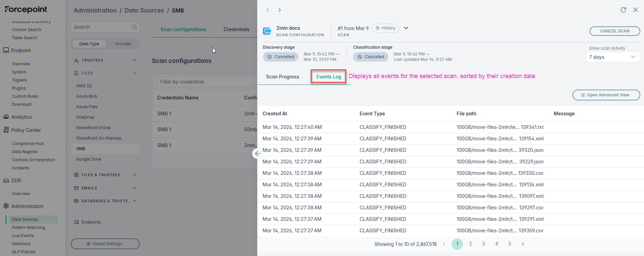Collapse panel with round left-arrow handle
Image resolution: width=644 pixels, height=256 pixels.
(257, 154)
